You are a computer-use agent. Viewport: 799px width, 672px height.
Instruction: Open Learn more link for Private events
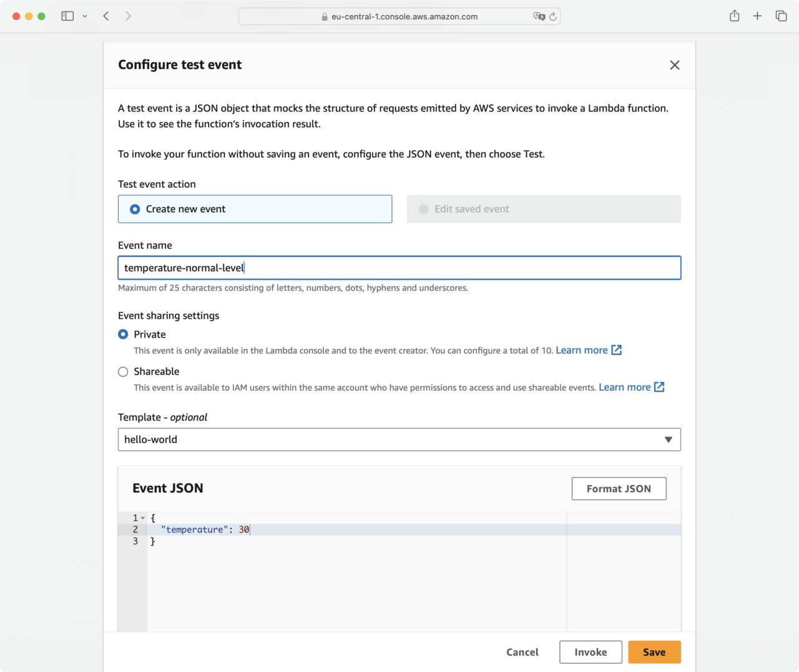click(x=582, y=350)
